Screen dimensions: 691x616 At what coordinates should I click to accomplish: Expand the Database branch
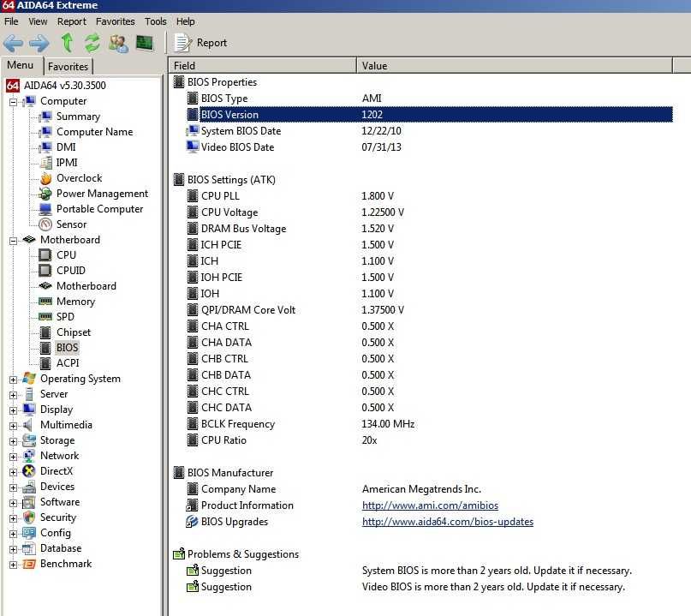click(x=13, y=549)
